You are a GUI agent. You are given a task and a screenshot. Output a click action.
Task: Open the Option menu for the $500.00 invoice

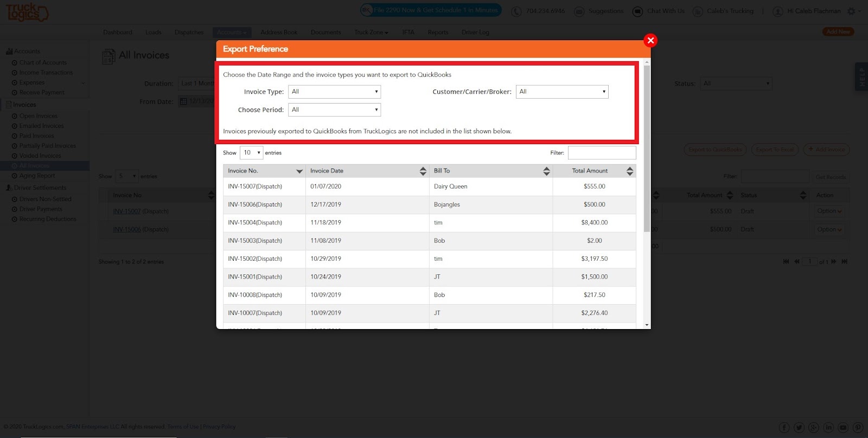829,230
